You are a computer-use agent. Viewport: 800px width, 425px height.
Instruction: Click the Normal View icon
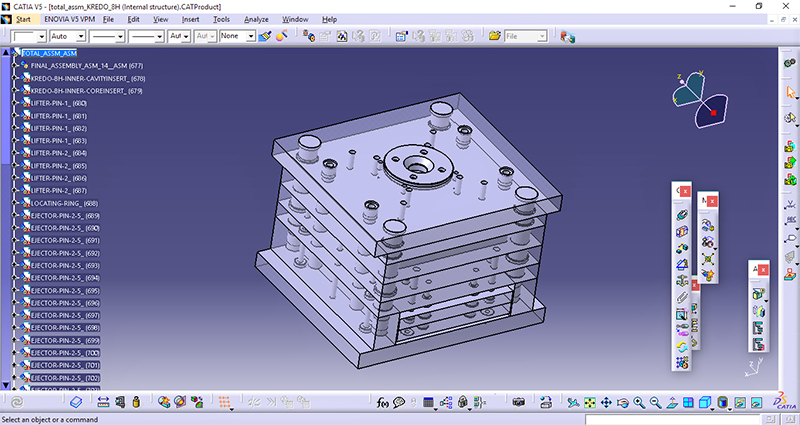[x=672, y=403]
